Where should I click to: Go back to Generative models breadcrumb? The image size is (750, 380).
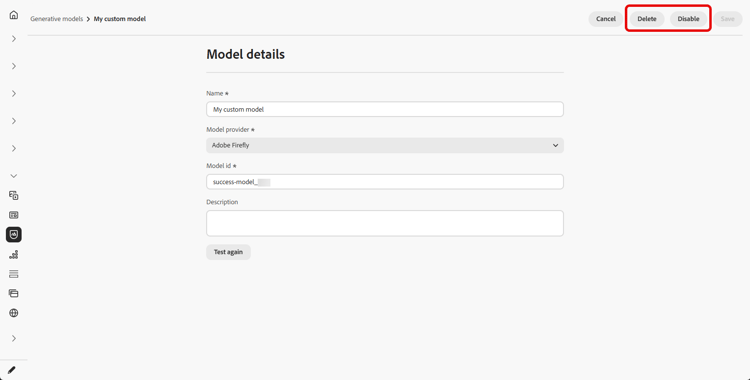pos(56,19)
